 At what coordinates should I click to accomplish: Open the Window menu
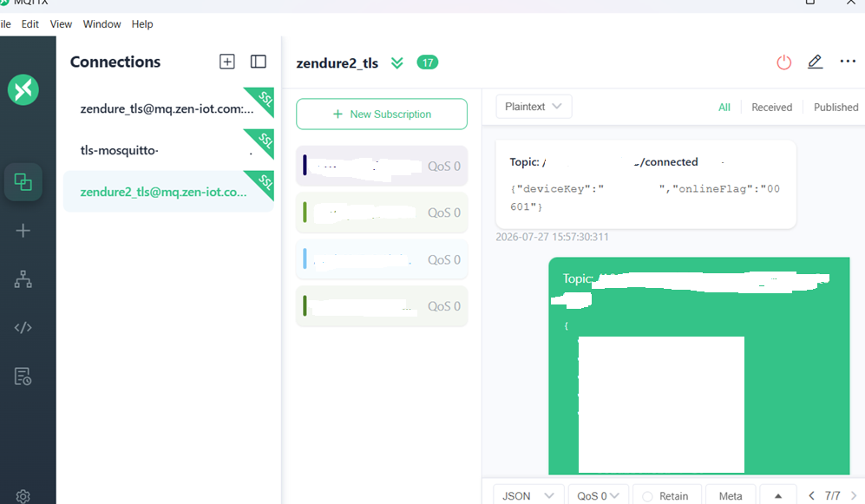point(102,24)
